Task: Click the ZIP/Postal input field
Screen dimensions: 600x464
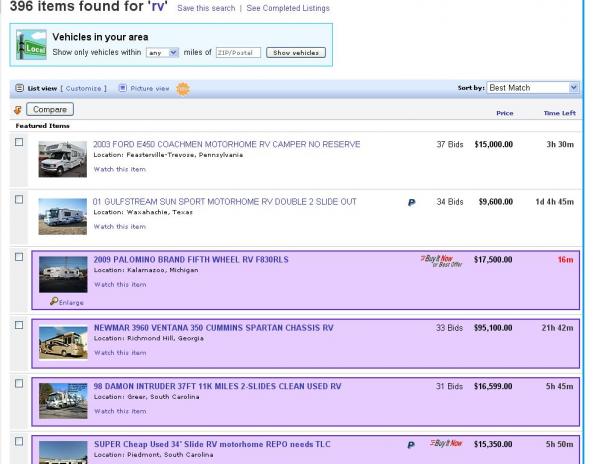Action: pos(238,52)
